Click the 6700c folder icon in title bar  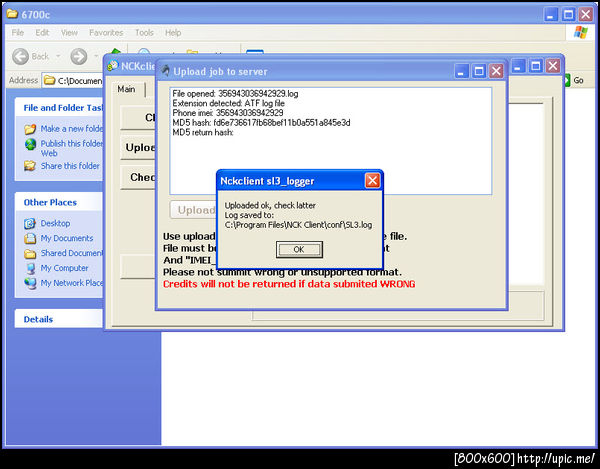[x=12, y=14]
